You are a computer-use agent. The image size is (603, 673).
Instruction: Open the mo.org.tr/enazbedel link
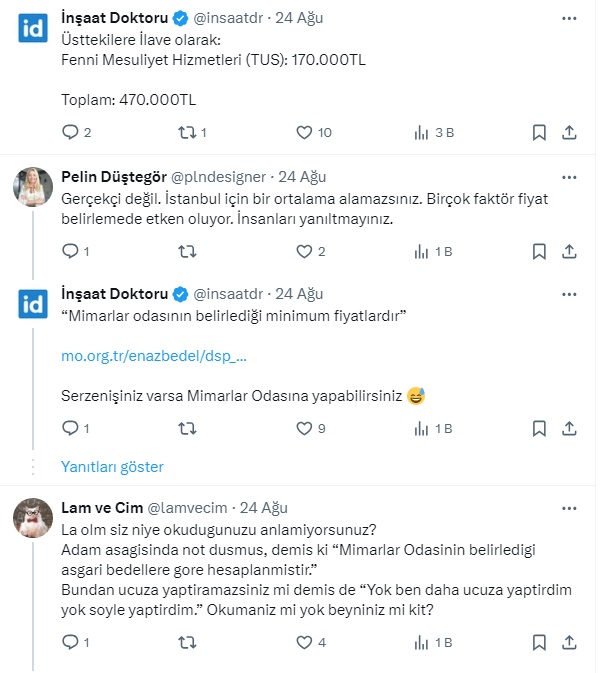[154, 355]
